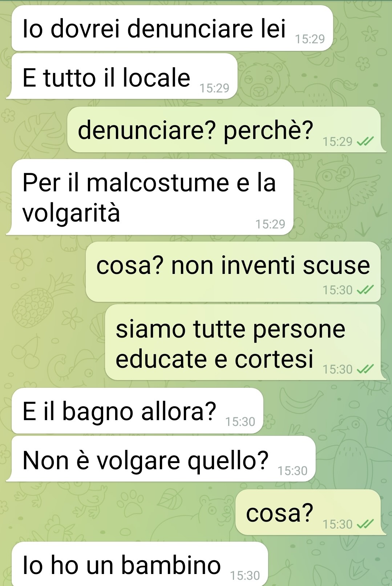Tap the sent bubble 'denunciare? perchè?'
Screen dimensions: 392x586
point(224,129)
